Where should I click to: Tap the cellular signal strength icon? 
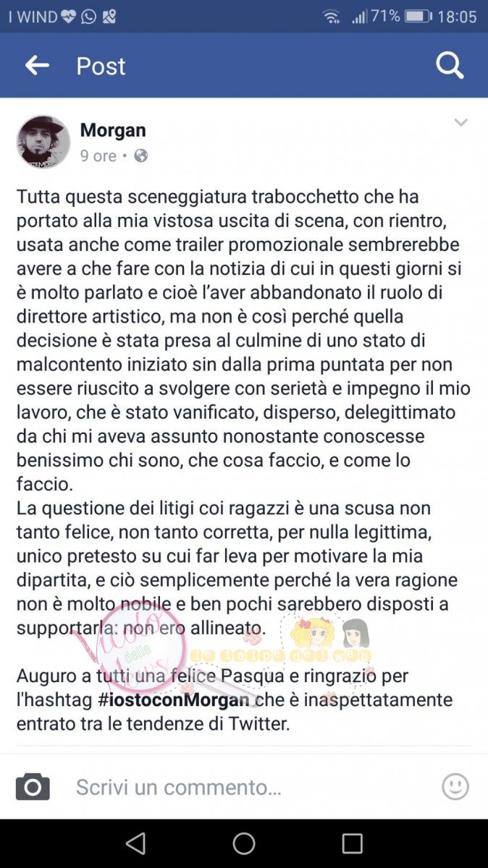(x=359, y=17)
